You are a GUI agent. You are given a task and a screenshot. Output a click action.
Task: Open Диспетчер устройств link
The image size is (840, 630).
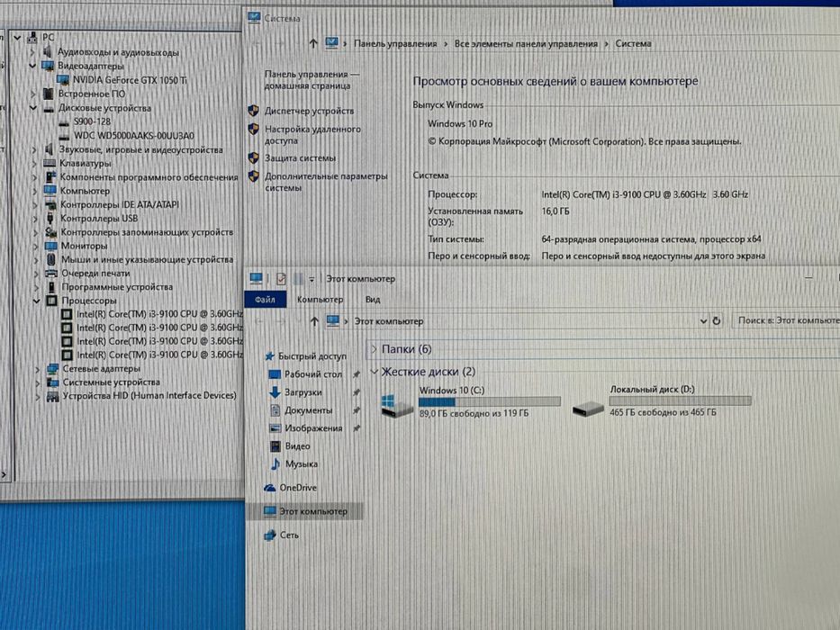click(309, 111)
